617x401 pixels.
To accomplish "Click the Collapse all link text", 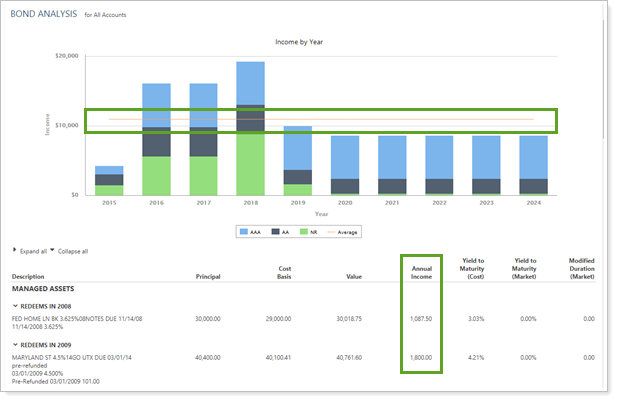I will click(72, 251).
